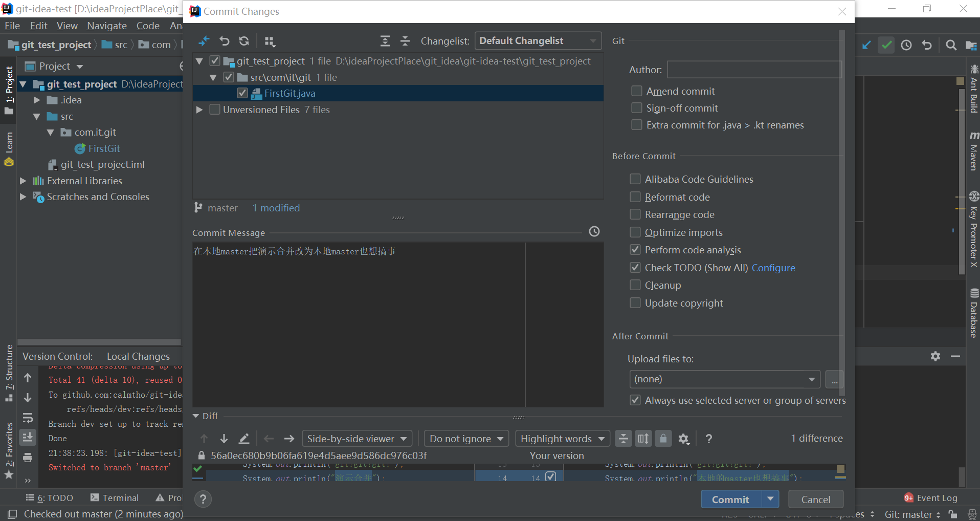The height and width of the screenshot is (521, 980).
Task: Click the Diff help question mark icon
Action: click(x=708, y=439)
